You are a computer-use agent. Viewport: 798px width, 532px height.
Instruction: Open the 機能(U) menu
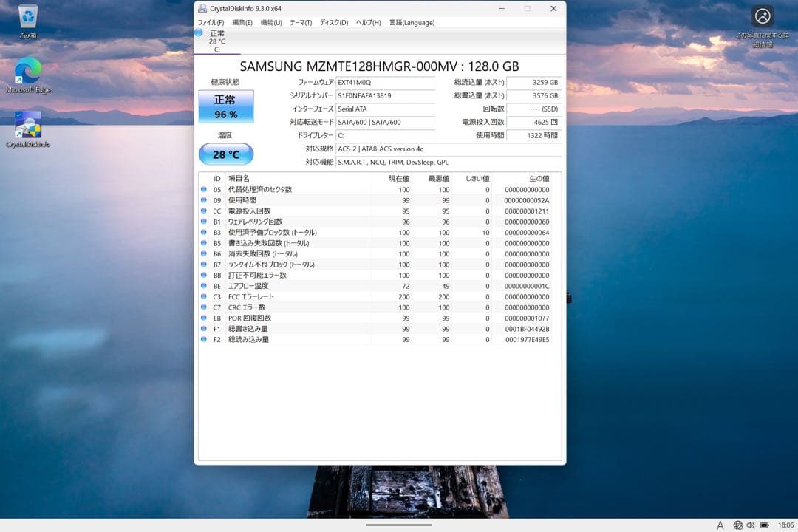[270, 22]
